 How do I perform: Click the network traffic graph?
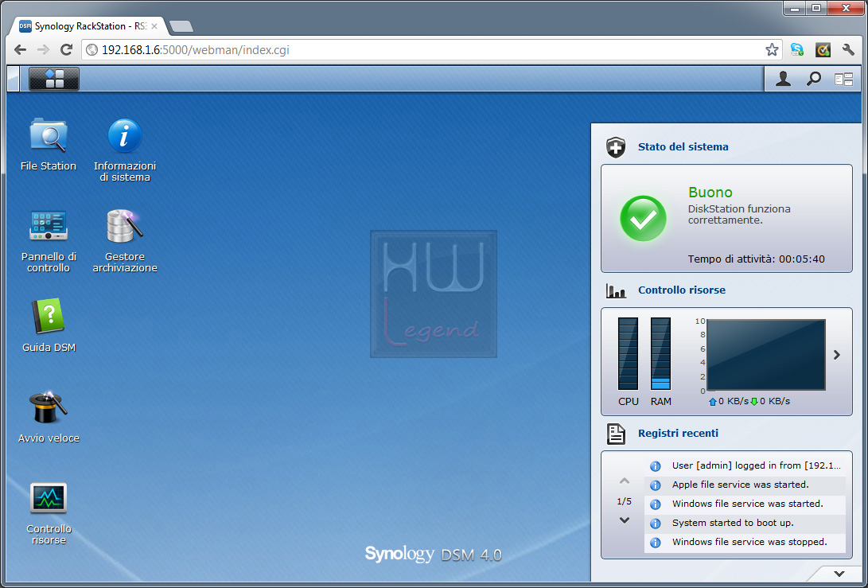766,355
